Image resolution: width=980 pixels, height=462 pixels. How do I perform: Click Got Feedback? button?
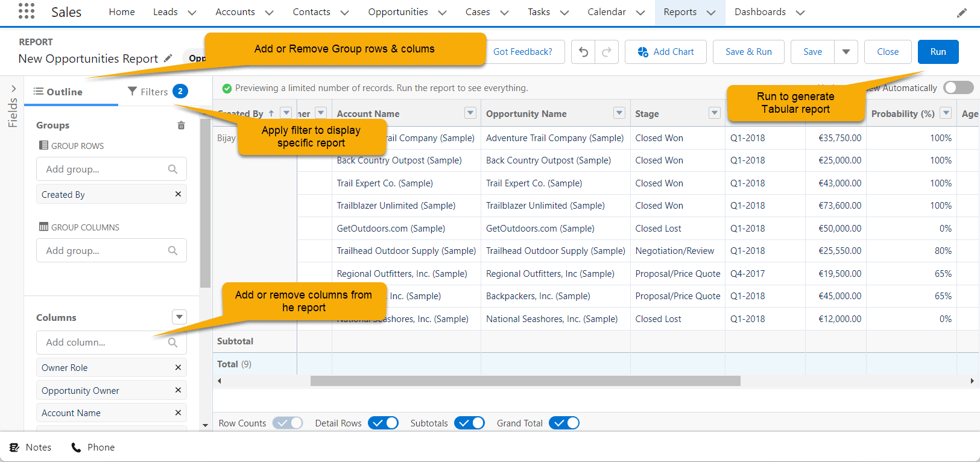point(523,52)
